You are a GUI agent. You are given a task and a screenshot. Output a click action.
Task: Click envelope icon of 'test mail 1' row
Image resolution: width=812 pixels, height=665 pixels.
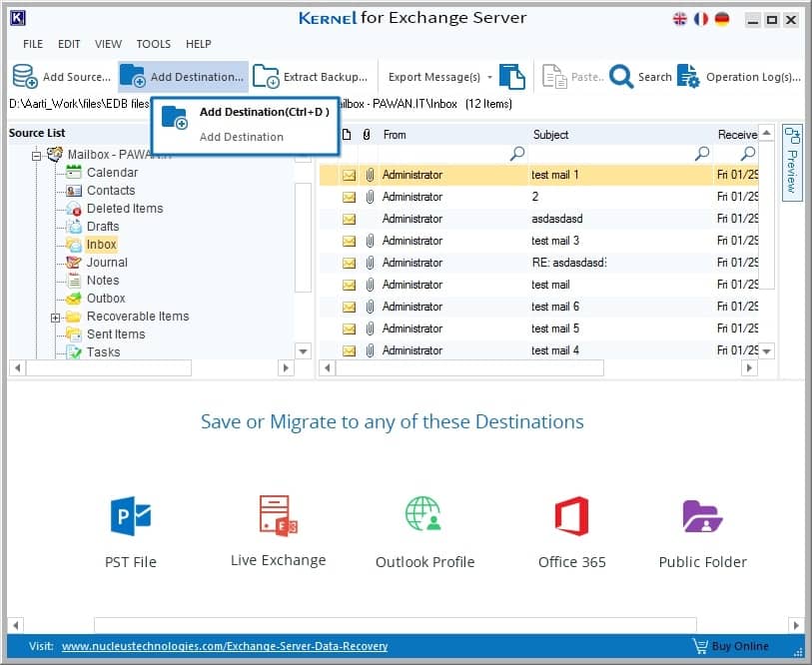point(349,175)
